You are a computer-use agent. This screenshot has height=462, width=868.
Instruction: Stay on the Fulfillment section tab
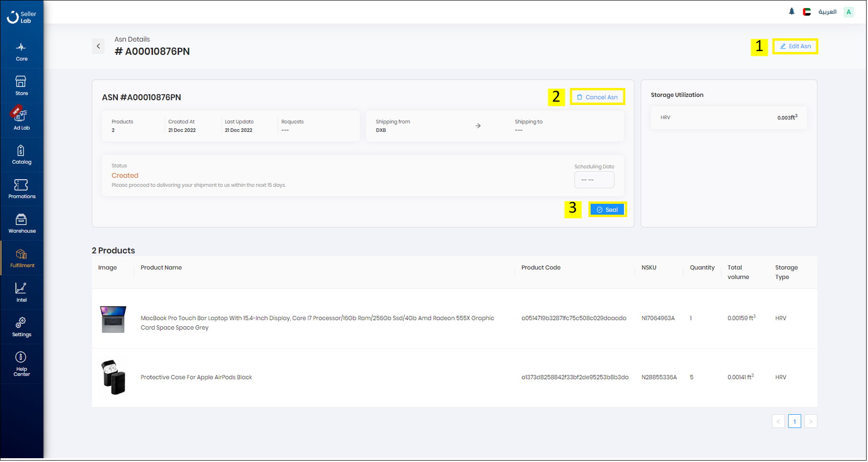[21, 257]
